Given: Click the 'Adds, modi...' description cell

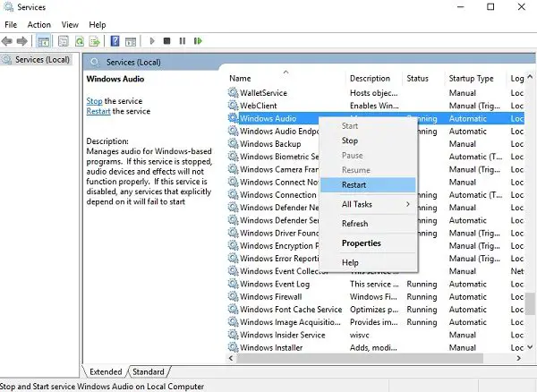Looking at the screenshot, I should tap(373, 347).
